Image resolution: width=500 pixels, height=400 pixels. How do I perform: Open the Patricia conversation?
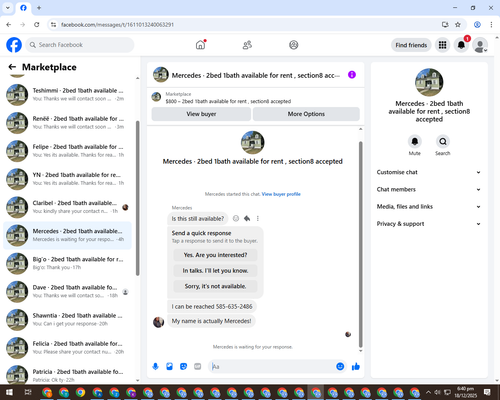click(67, 374)
